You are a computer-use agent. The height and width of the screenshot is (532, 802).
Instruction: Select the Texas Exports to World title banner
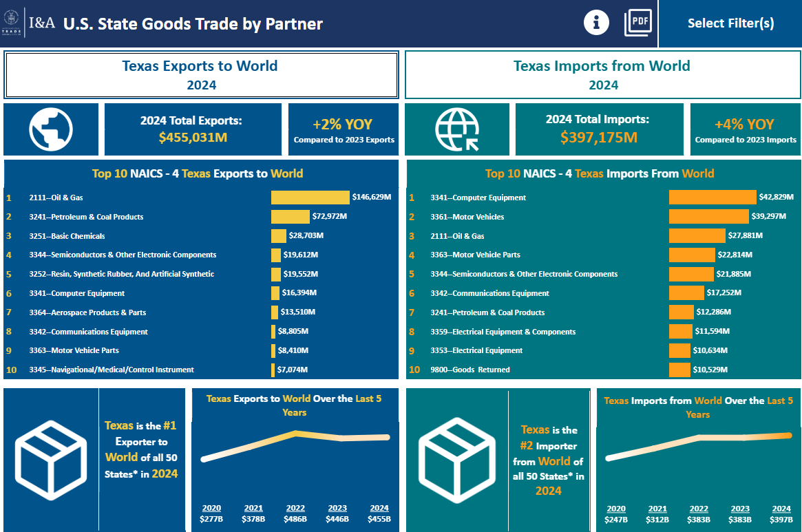[x=200, y=74]
